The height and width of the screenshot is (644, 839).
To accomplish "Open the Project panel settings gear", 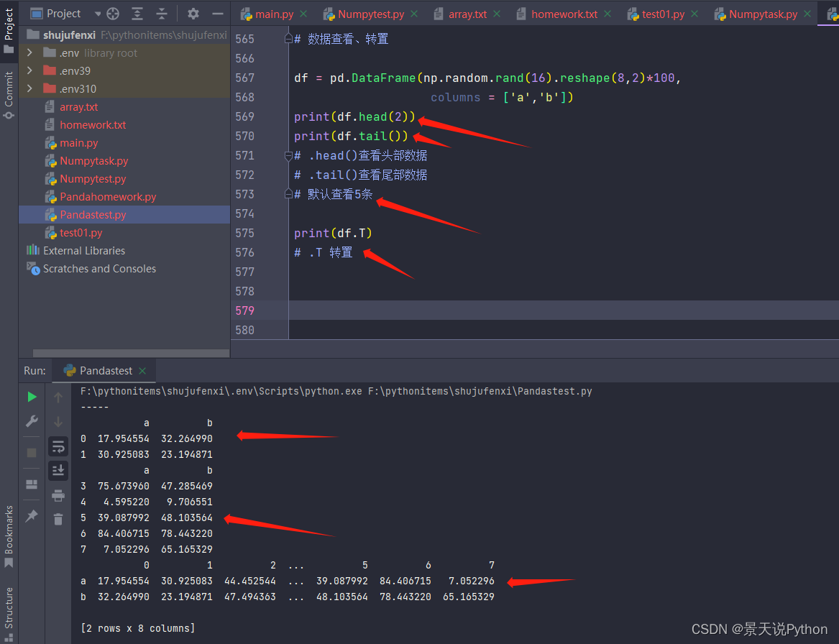I will point(193,14).
